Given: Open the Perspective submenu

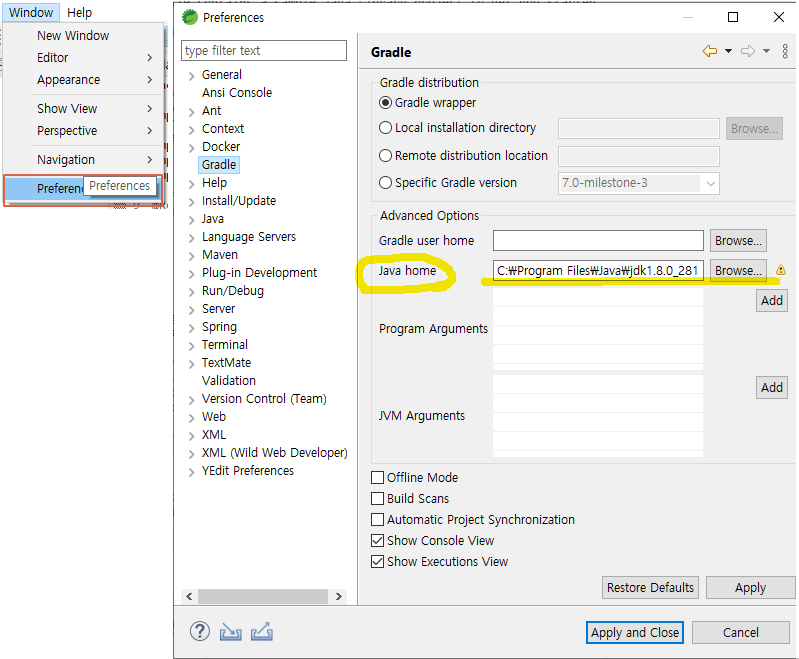Looking at the screenshot, I should (x=84, y=130).
